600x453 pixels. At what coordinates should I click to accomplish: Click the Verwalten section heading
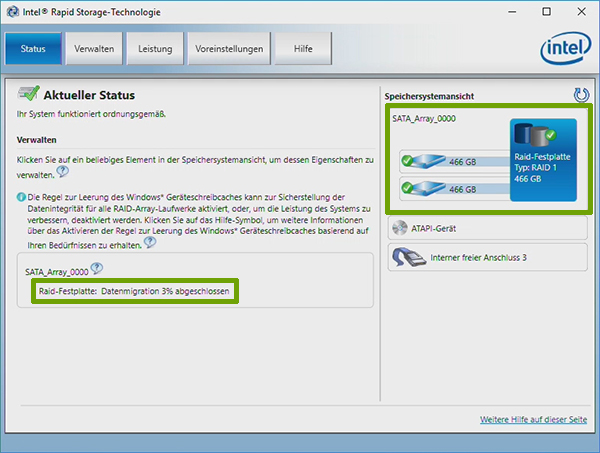coord(36,140)
